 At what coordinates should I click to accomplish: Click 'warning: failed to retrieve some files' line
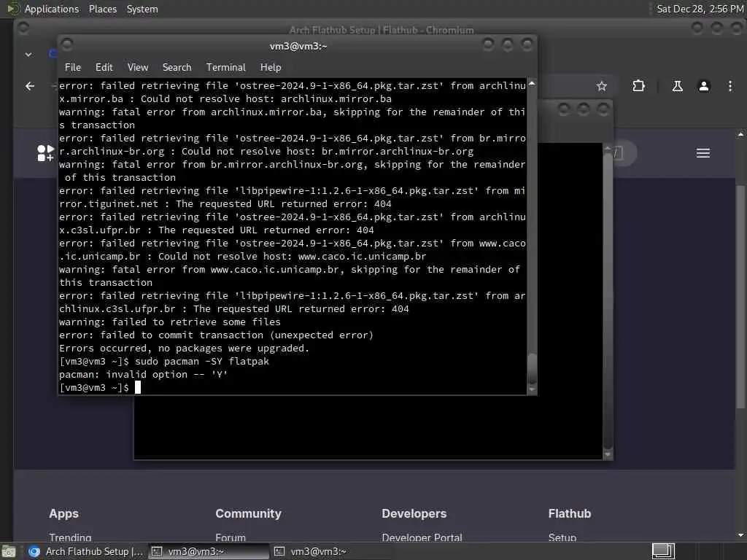169,322
